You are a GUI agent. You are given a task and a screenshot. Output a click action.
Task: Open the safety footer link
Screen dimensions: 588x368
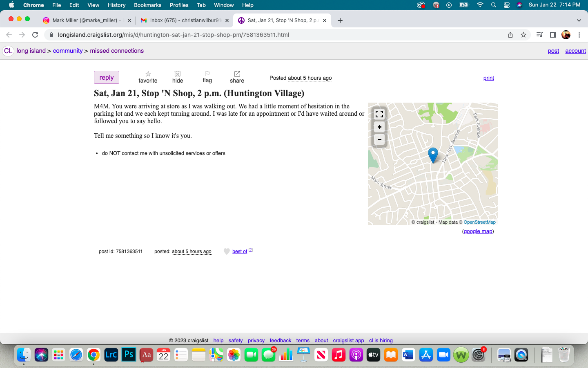[236, 341]
